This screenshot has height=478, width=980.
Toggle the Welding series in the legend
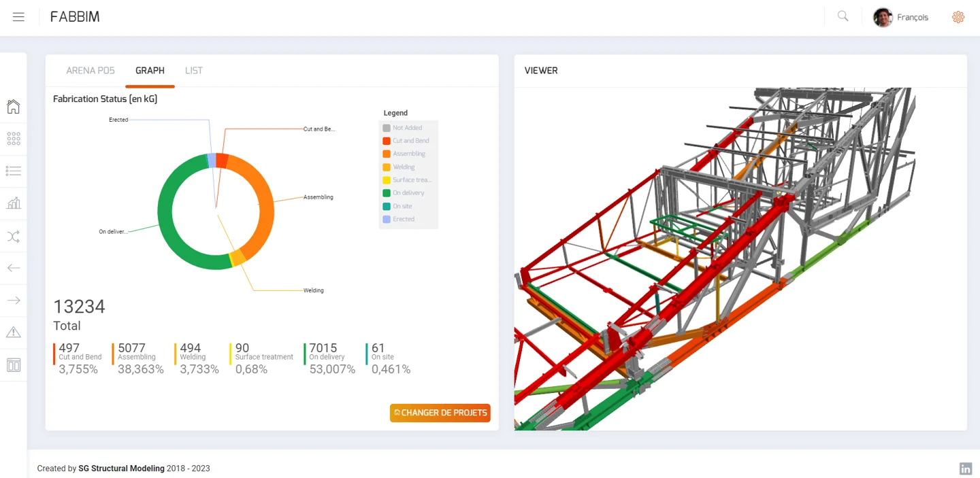click(x=399, y=167)
